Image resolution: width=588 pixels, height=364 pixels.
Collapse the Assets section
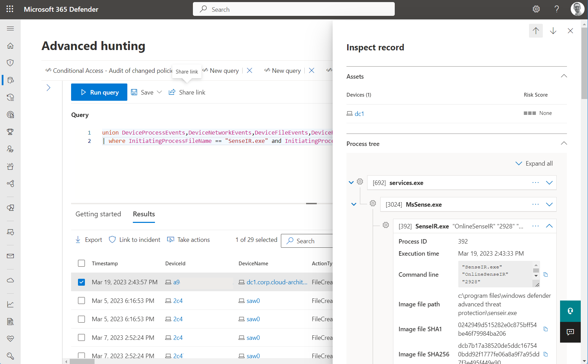(564, 76)
